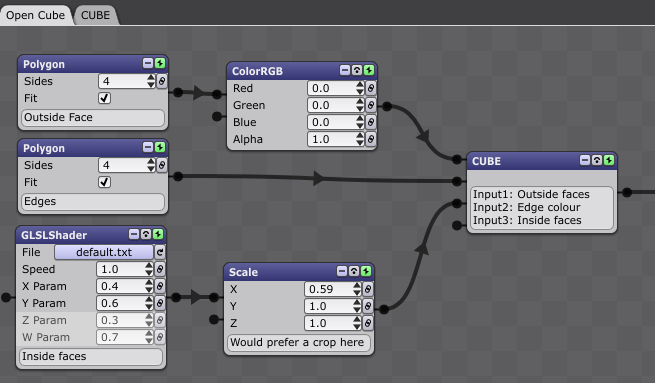
Task: Click the Blue value field
Action: point(335,122)
